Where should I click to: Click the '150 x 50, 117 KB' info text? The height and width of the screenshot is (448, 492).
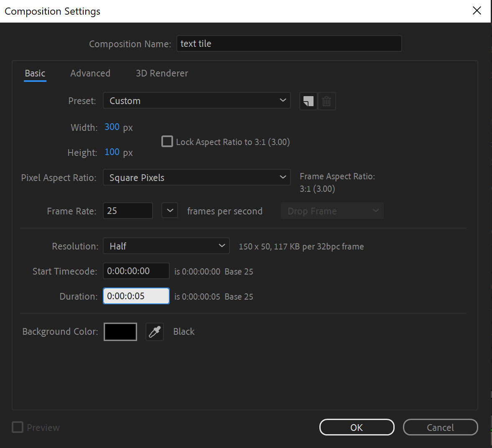coord(301,247)
